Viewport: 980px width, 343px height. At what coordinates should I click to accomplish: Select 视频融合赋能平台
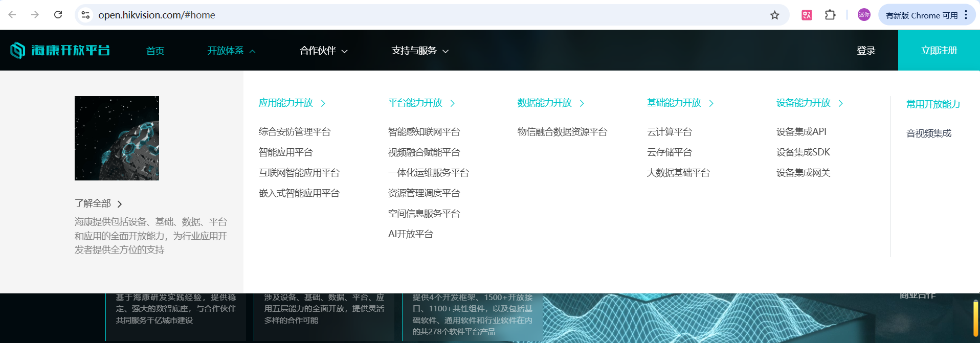[424, 152]
